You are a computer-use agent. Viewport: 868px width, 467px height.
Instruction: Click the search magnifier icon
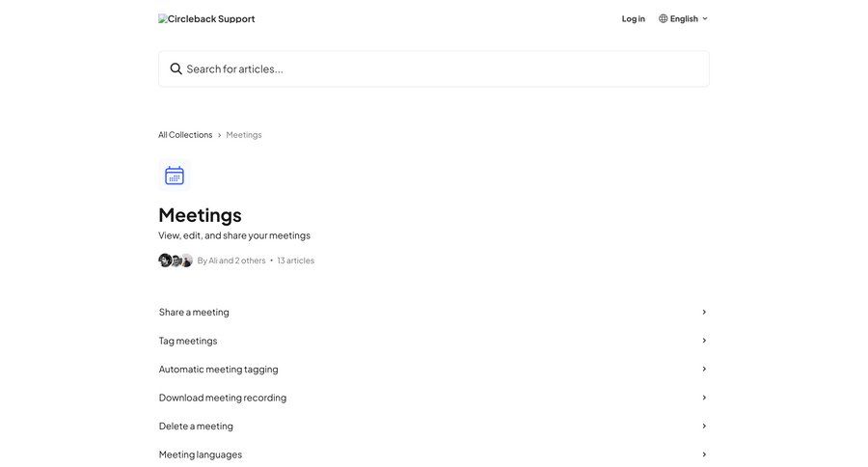176,69
